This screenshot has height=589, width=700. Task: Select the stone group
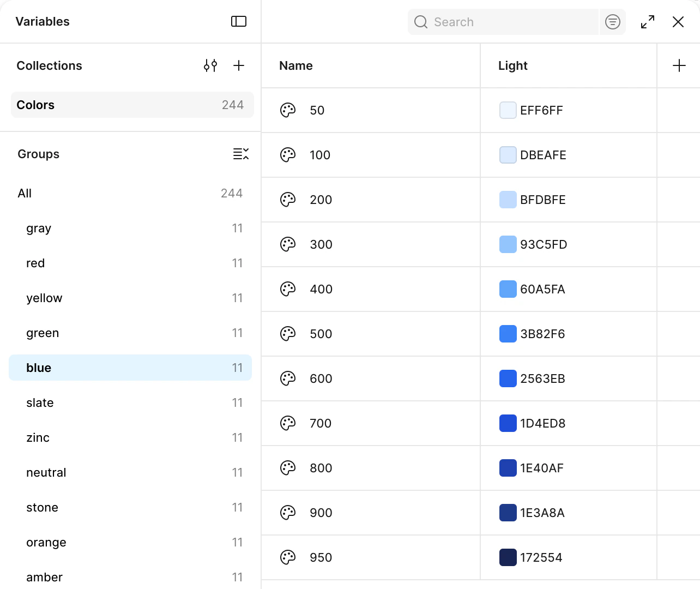pos(130,507)
